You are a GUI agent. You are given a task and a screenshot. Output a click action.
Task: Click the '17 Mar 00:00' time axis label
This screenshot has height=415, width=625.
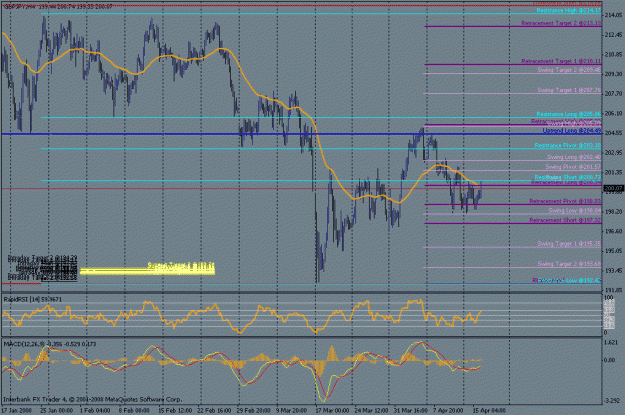[x=332, y=411]
